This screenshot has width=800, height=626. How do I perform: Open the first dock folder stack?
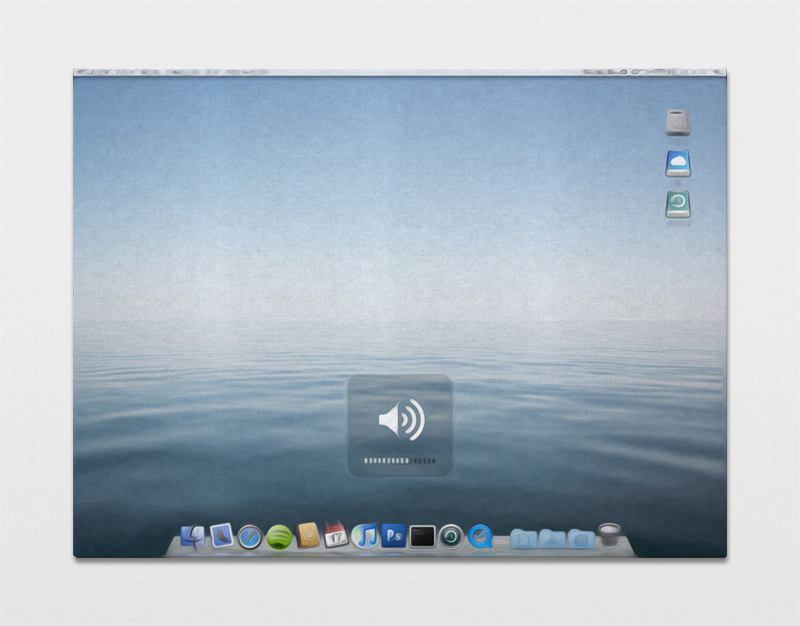[524, 539]
